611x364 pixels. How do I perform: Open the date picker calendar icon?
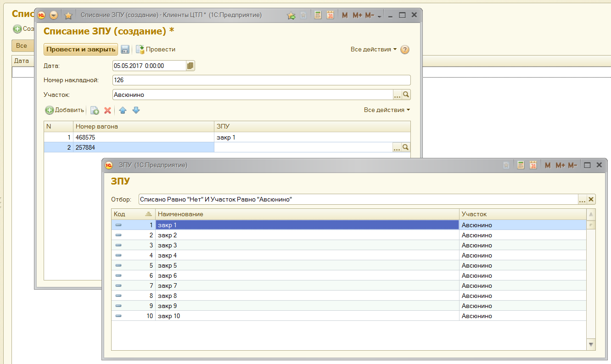pos(190,66)
